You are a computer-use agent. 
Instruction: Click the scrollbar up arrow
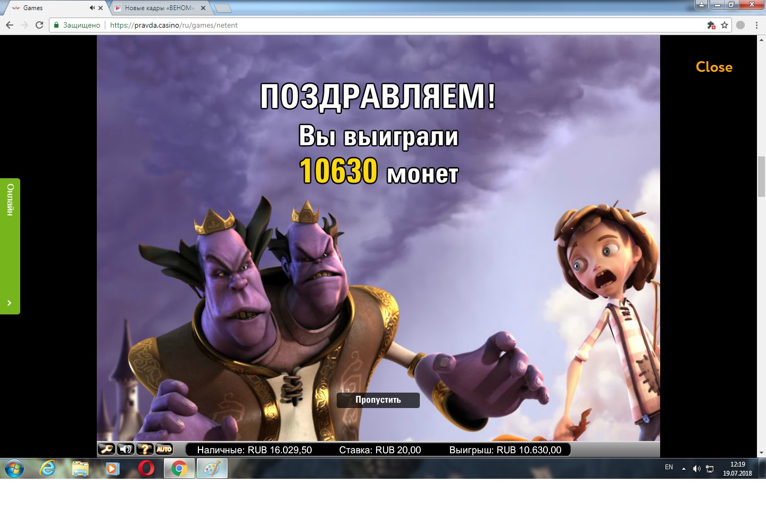click(761, 39)
